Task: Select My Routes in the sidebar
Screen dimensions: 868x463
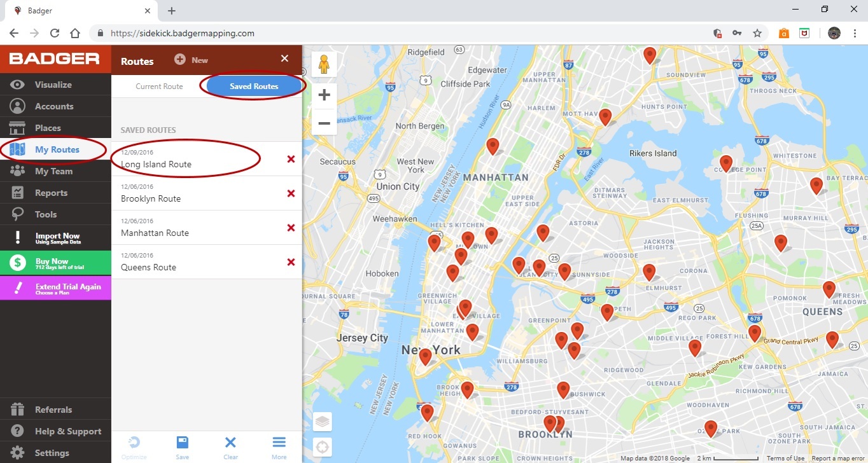Action: click(55, 149)
